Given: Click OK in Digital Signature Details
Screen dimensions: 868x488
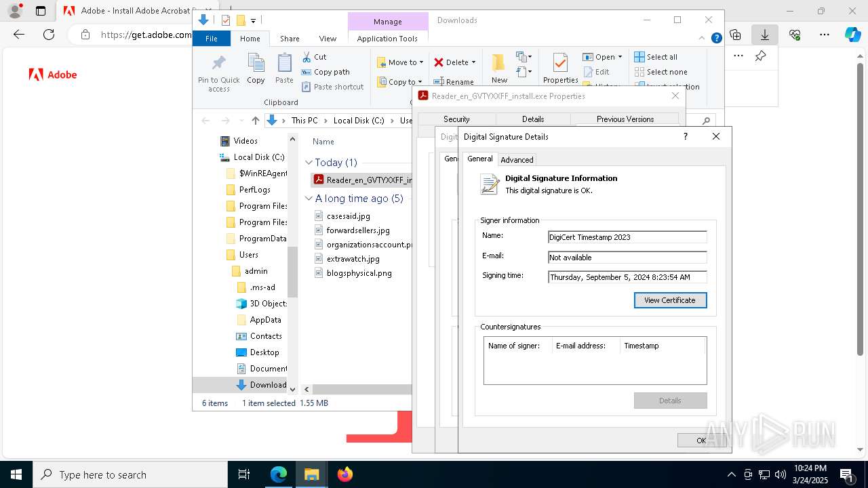Looking at the screenshot, I should (701, 441).
